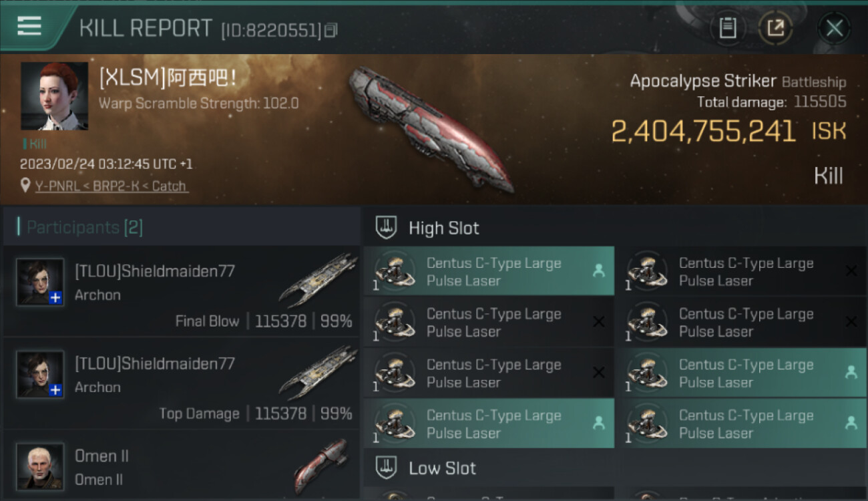Viewport: 868px width, 501px height.
Task: Open the clipboard notes icon
Action: (x=728, y=28)
